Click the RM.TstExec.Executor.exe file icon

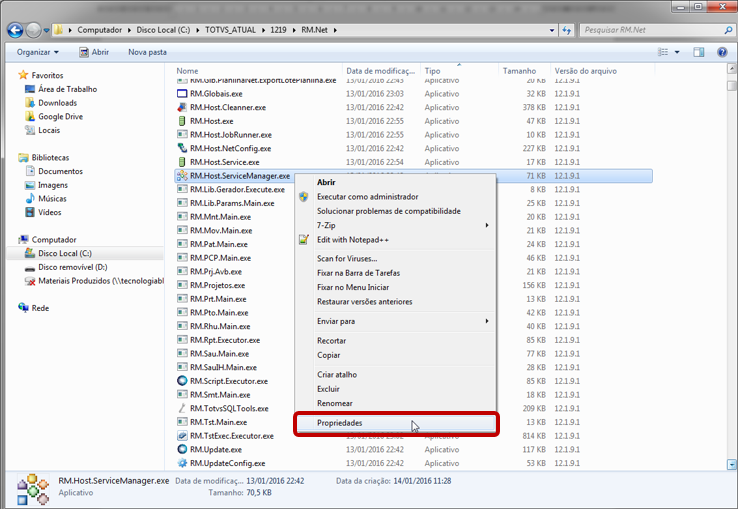pos(182,436)
